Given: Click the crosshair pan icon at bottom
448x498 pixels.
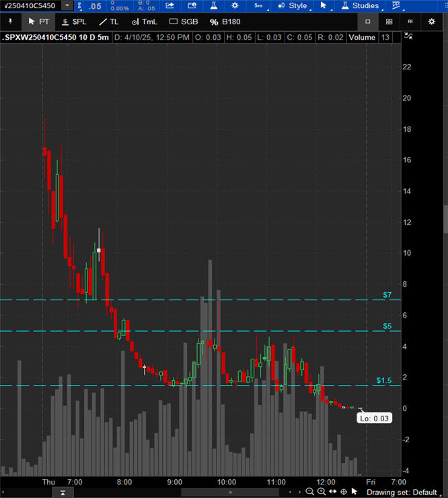Looking at the screenshot, I should tap(344, 492).
